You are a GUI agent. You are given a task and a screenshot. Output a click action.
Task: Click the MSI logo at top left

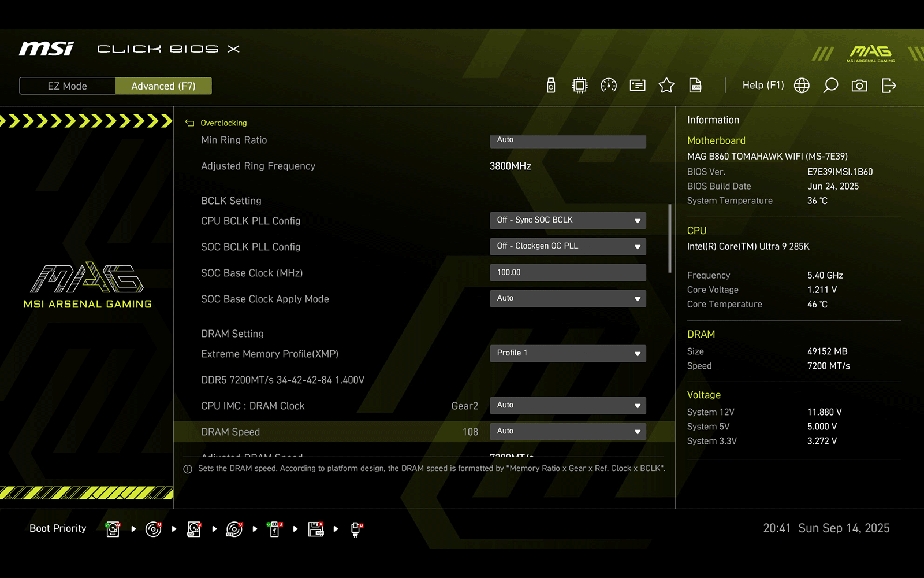46,49
